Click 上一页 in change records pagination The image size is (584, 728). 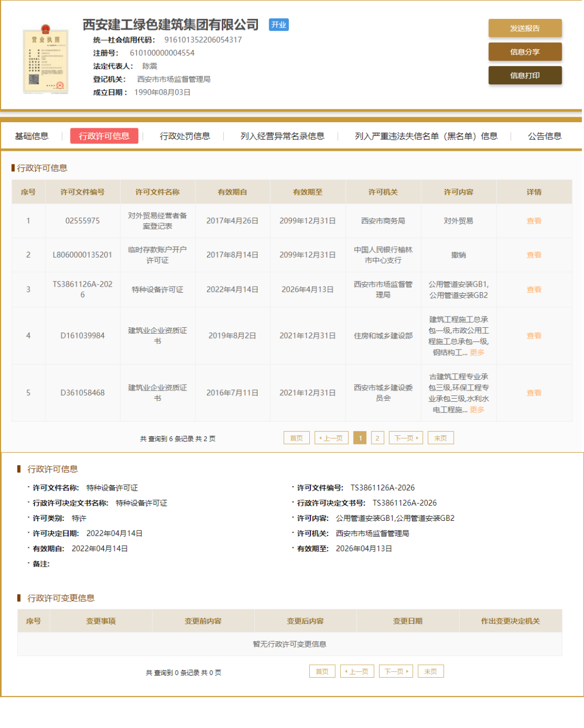[357, 671]
